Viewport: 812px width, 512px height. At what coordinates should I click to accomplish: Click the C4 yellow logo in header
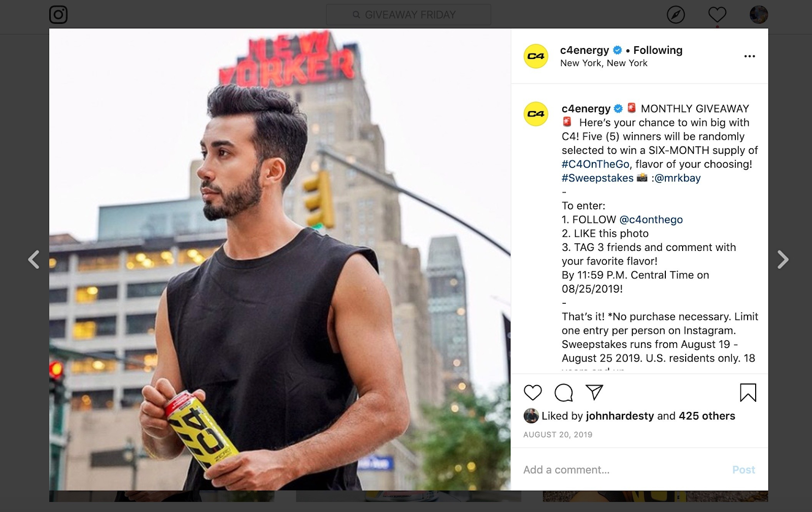point(536,56)
